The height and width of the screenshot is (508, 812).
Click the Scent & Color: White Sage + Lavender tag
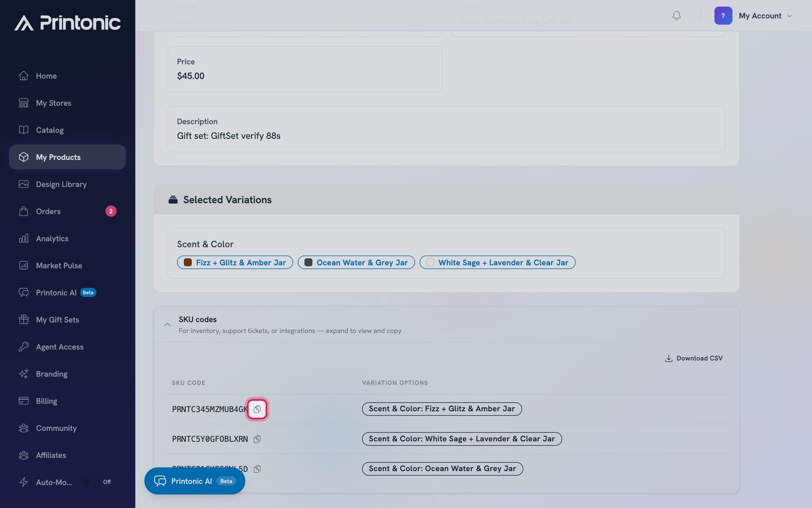click(462, 439)
